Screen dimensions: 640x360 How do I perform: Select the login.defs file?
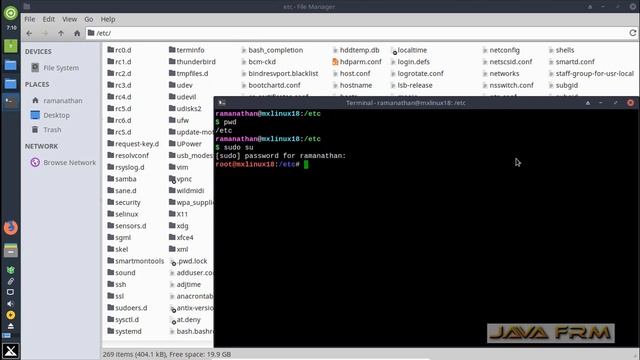(410, 62)
